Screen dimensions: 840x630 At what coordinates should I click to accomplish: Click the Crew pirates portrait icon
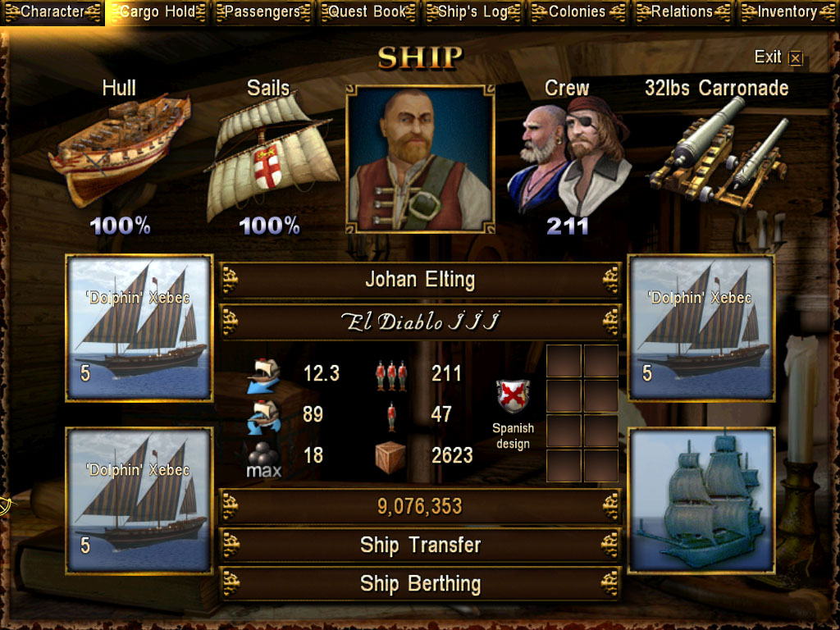570,156
